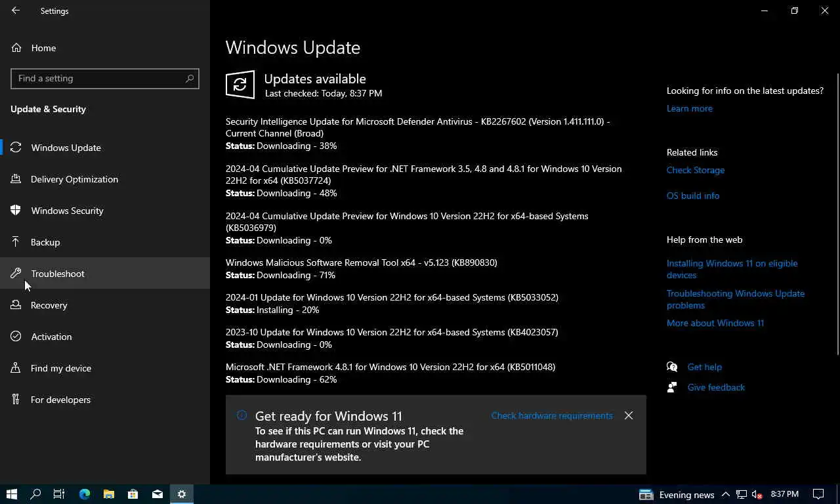Open Troubleshooting Windows Update problems link
The image size is (840, 504).
(x=736, y=299)
